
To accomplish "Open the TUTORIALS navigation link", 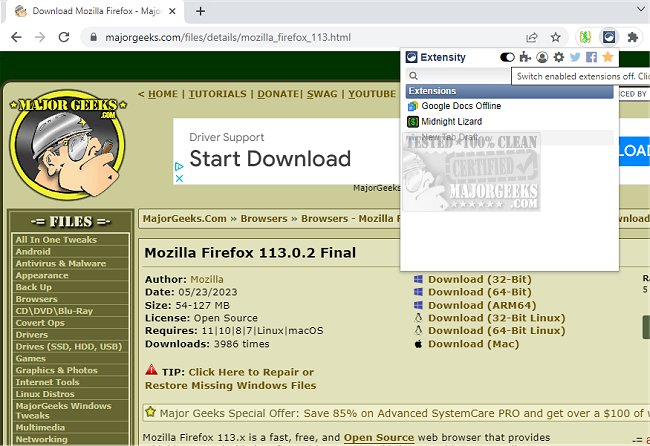I will tap(217, 94).
